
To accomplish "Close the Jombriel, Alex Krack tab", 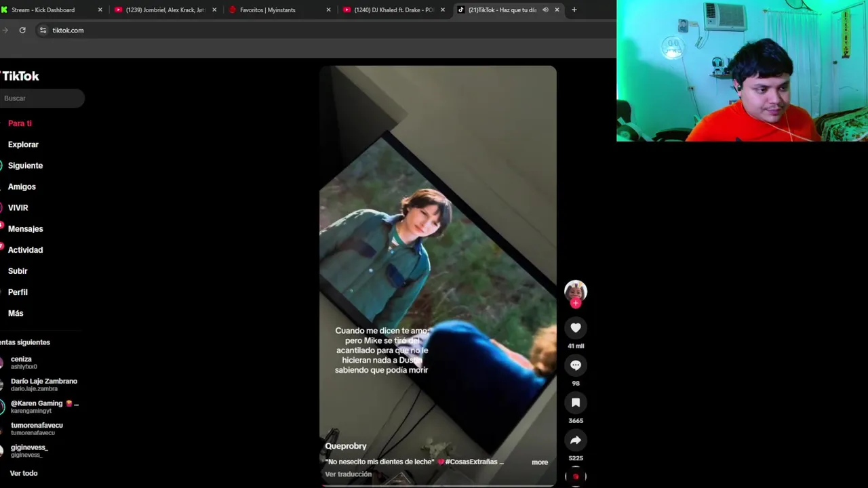I will [214, 9].
